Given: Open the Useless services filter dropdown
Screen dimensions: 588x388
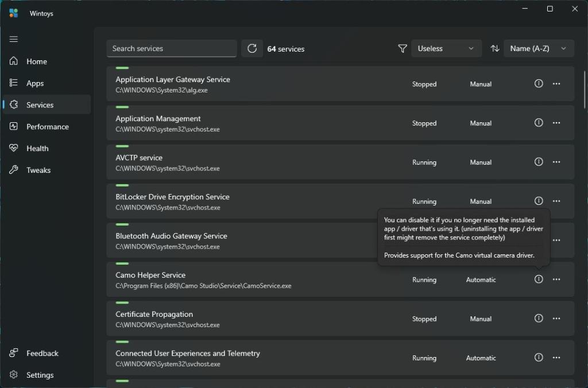Looking at the screenshot, I should click(x=446, y=48).
